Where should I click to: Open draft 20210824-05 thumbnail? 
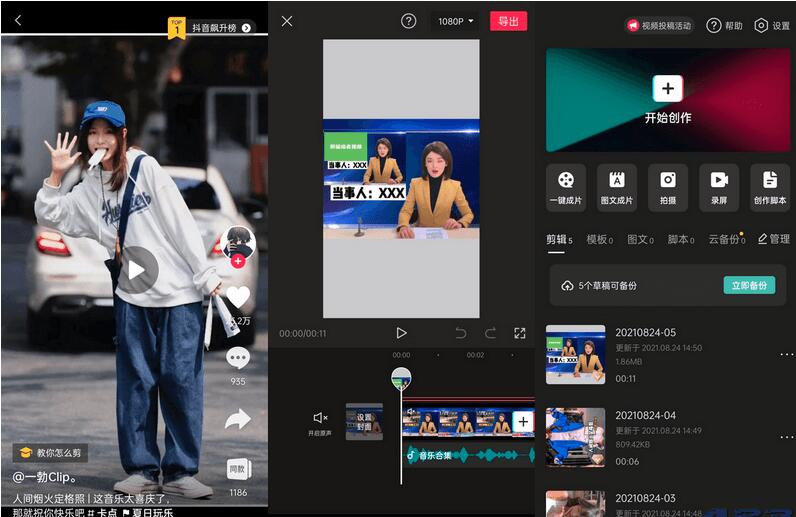point(575,354)
